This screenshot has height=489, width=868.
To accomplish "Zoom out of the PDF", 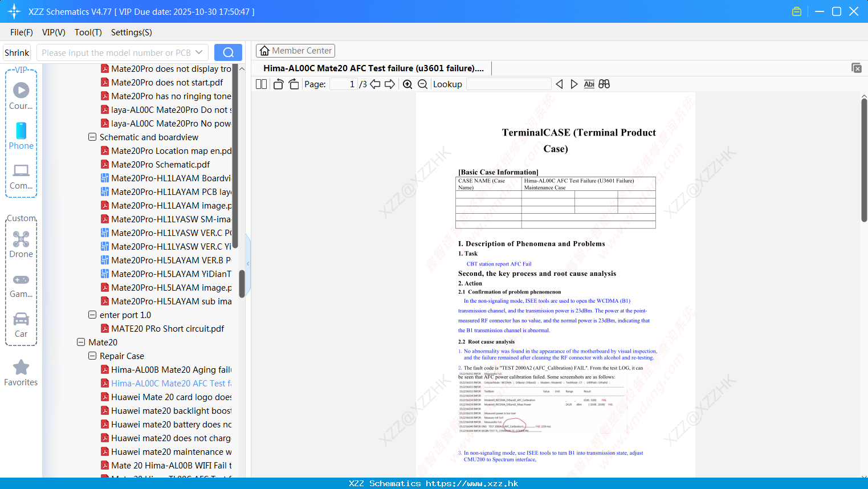I will [x=422, y=84].
